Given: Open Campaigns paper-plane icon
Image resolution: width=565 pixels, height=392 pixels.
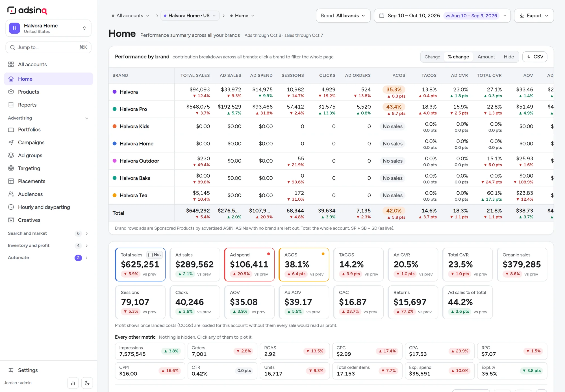Looking at the screenshot, I should [11, 143].
